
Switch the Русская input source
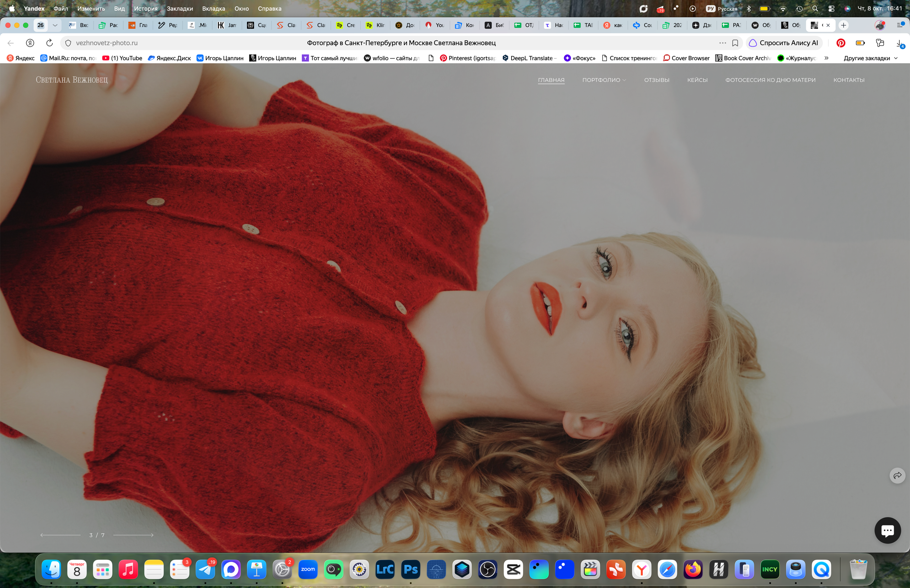pyautogui.click(x=722, y=9)
